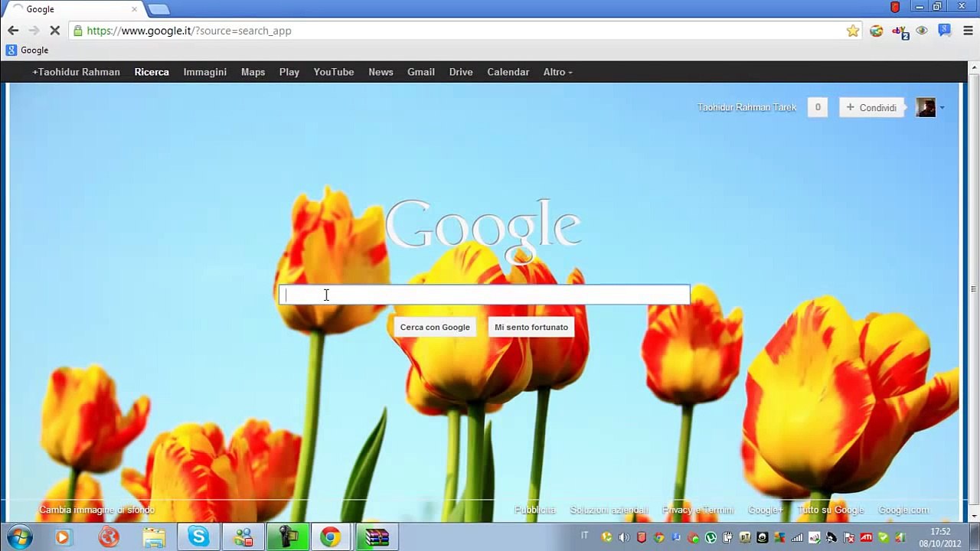This screenshot has height=551, width=980.
Task: Click the red circular icon in taskbar
Action: 109,537
